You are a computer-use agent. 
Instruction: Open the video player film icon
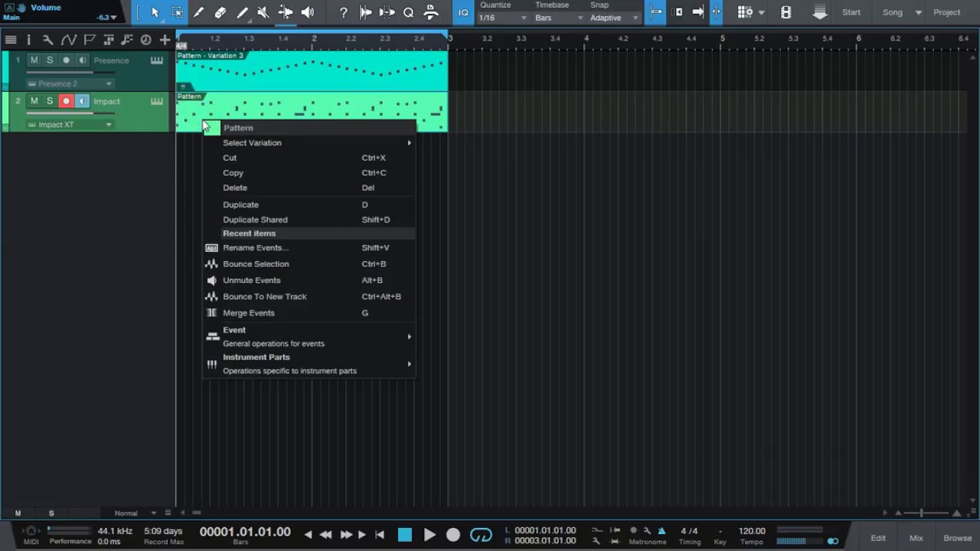coord(786,12)
